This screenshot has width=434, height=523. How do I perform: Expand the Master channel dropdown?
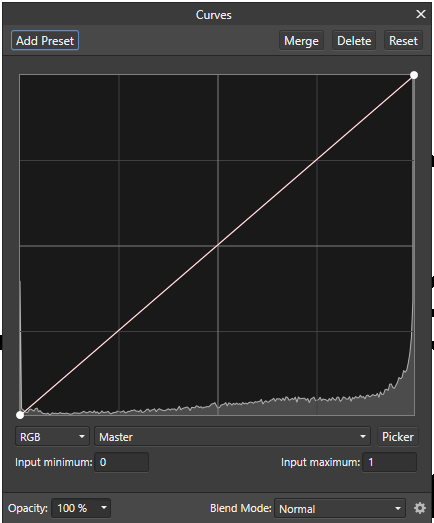point(233,437)
